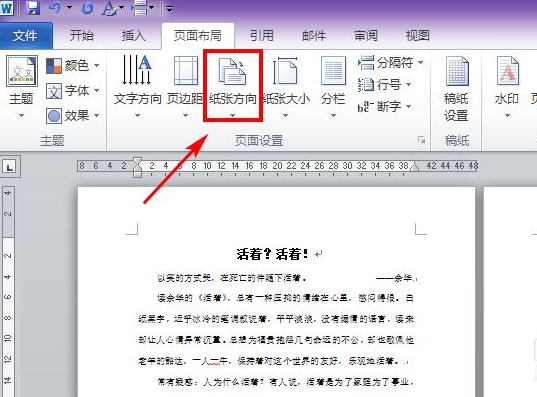Image resolution: width=537 pixels, height=397 pixels.
Task: Click the tab stop selector L button
Action: [10, 167]
